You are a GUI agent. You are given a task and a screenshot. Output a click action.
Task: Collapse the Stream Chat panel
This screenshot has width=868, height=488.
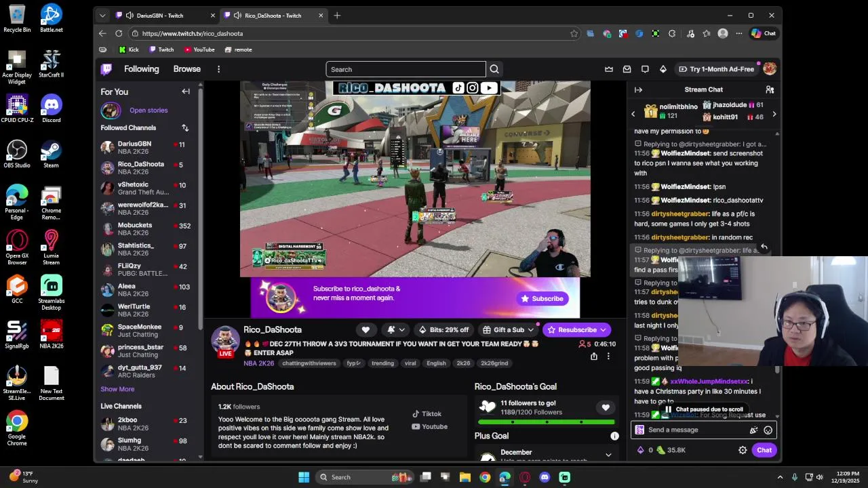pos(638,89)
